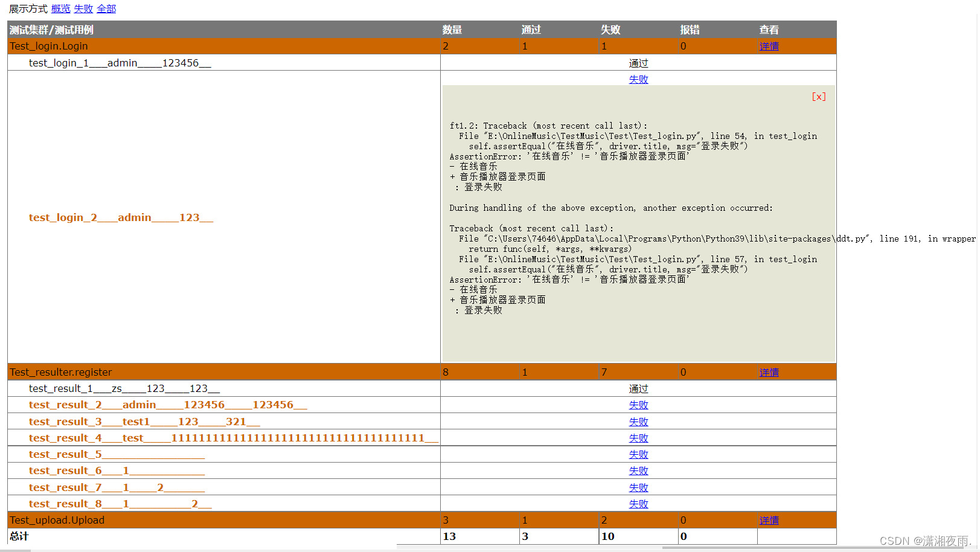This screenshot has height=552, width=980.
Task: Select test case test_login_2___admin____123__
Action: [x=121, y=217]
